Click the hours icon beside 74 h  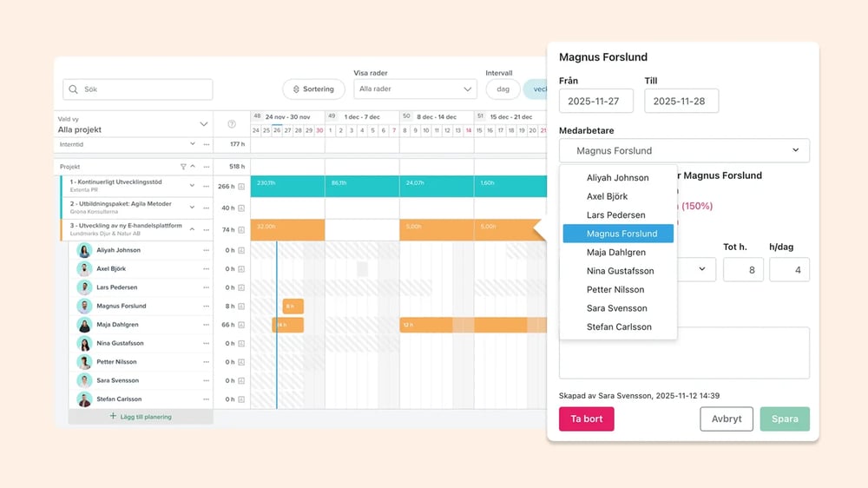tap(241, 230)
